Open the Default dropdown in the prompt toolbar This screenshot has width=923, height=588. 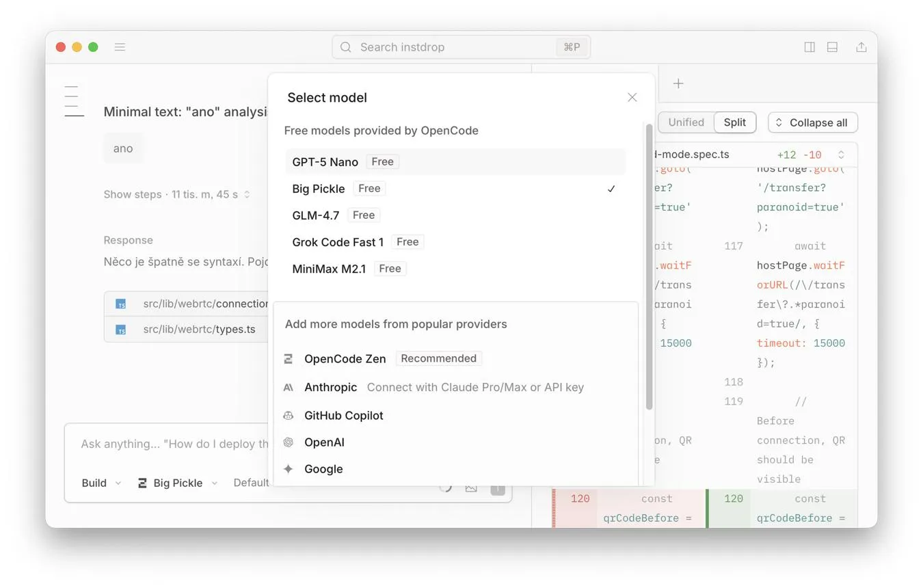tap(252, 483)
